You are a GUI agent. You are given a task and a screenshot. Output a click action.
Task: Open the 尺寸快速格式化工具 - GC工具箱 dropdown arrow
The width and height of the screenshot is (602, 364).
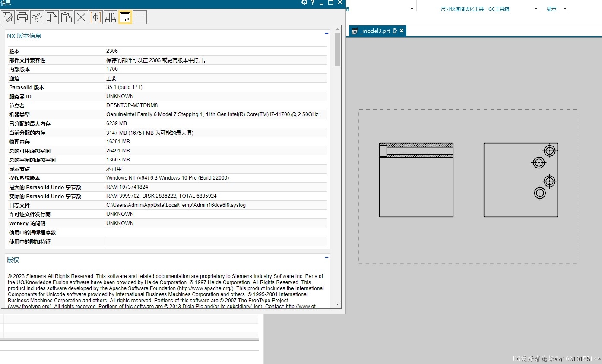[536, 9]
